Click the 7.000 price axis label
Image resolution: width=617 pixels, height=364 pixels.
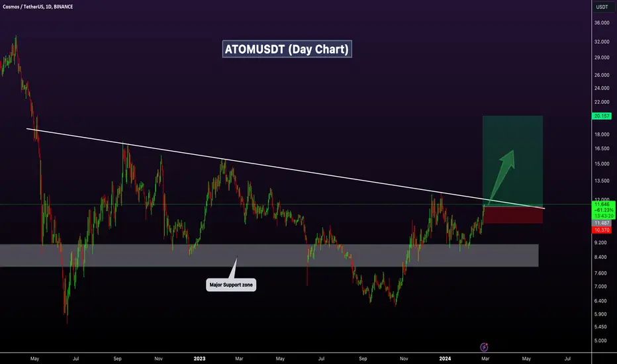click(600, 287)
